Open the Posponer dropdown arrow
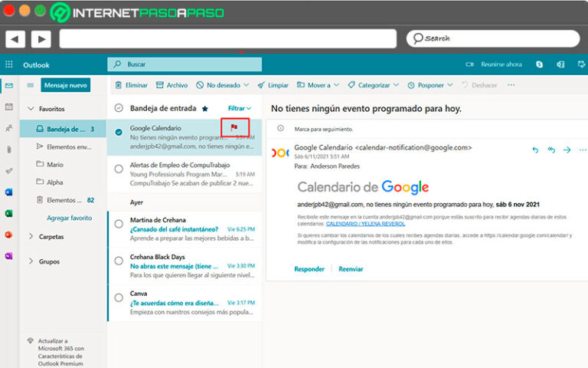The width and height of the screenshot is (588, 368). (x=449, y=85)
